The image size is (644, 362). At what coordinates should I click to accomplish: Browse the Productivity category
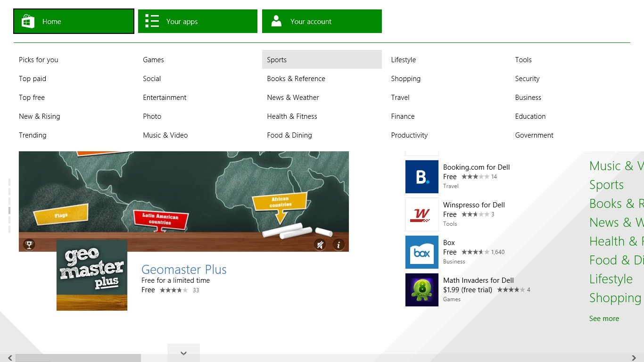coord(410,135)
